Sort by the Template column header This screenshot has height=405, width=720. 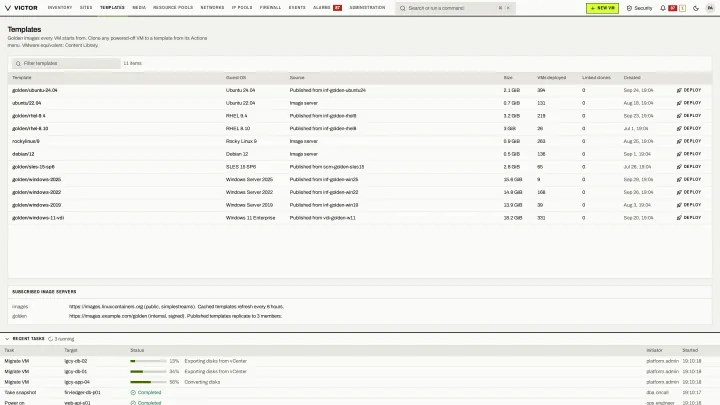pos(22,78)
